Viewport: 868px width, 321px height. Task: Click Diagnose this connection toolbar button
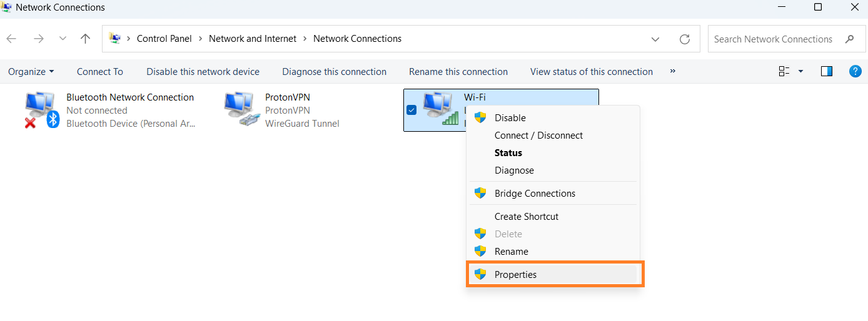point(334,72)
